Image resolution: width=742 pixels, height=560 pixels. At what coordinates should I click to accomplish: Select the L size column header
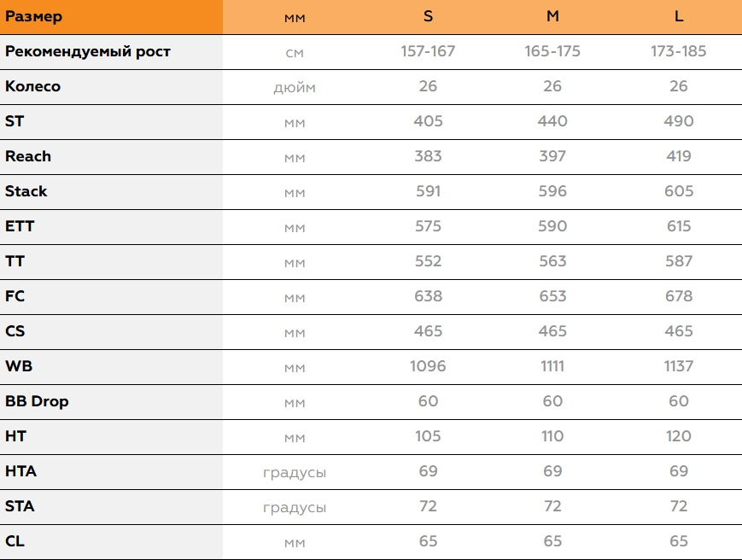point(679,16)
